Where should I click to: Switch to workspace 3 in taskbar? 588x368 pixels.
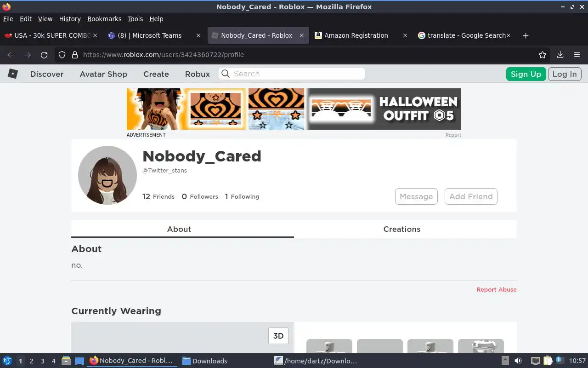(x=42, y=361)
